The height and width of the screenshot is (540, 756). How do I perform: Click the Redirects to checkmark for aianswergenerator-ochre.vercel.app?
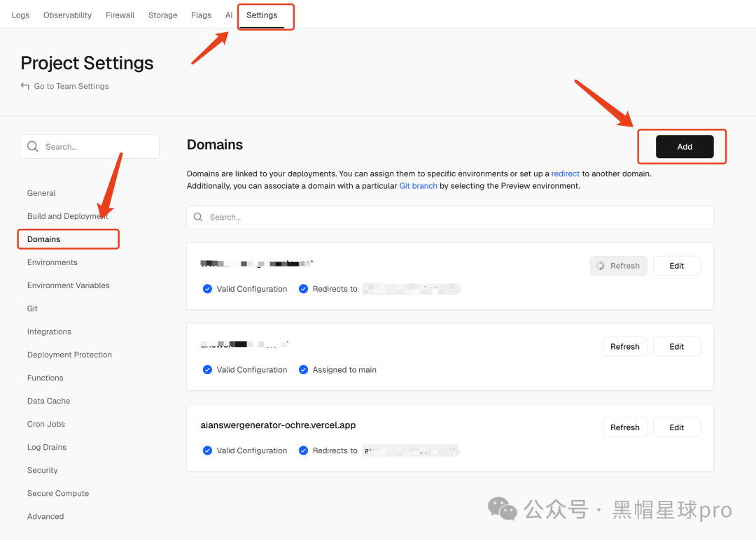pyautogui.click(x=303, y=451)
